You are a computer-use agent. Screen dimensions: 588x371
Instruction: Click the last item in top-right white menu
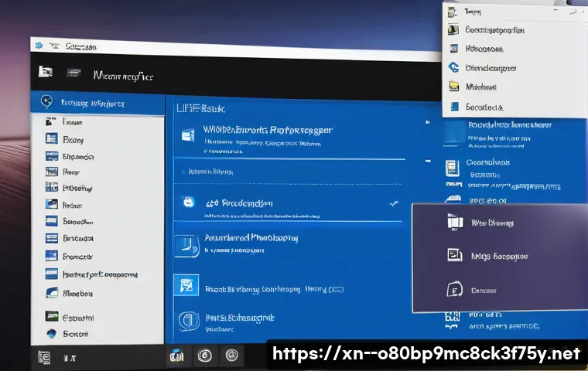(484, 107)
